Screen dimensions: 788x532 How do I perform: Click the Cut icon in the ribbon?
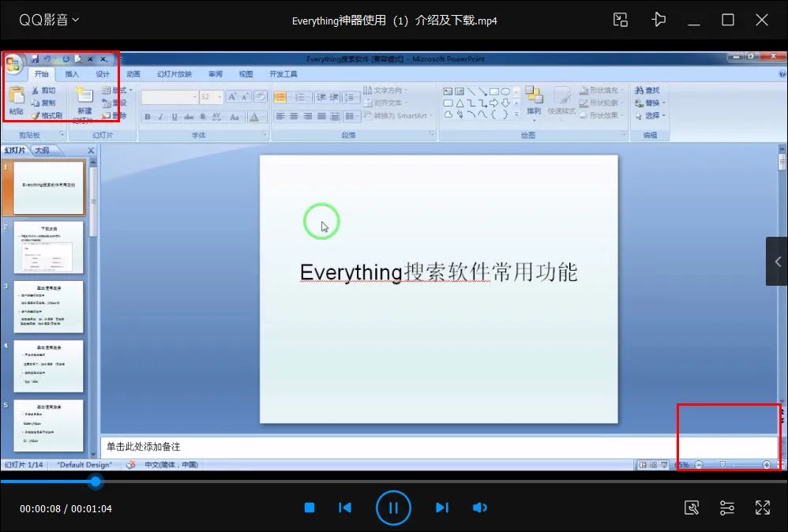[x=37, y=92]
